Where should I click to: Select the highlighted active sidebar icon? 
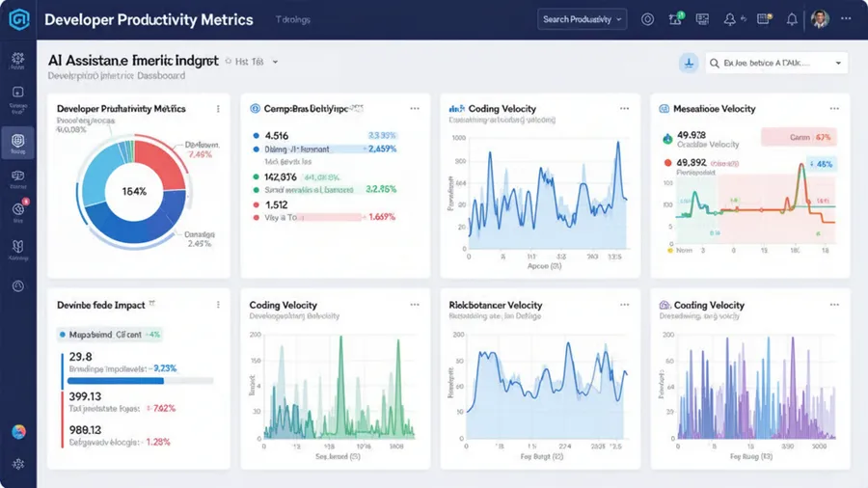tap(17, 143)
